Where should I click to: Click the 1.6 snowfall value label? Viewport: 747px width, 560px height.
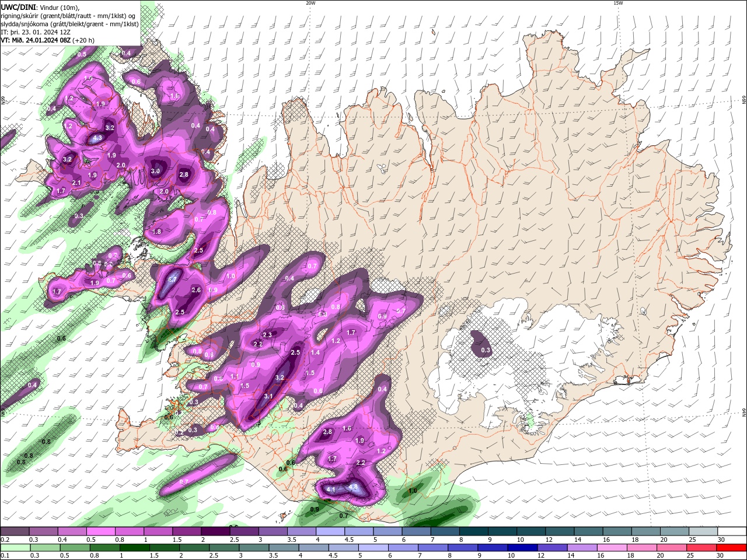347,429
